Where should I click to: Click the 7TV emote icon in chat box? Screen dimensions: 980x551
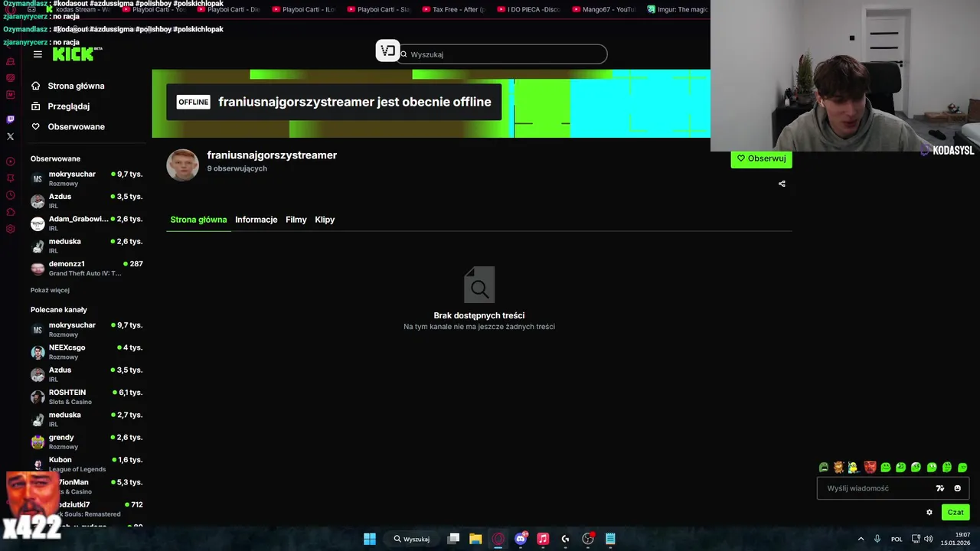tap(940, 488)
